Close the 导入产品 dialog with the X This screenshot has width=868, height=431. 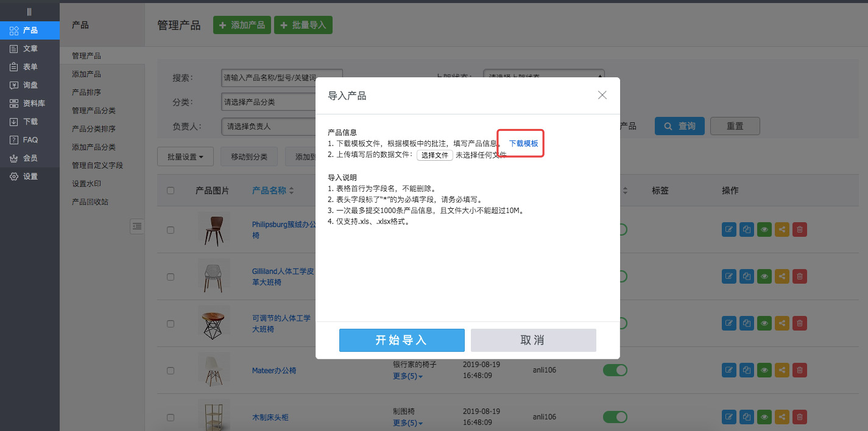click(x=602, y=95)
